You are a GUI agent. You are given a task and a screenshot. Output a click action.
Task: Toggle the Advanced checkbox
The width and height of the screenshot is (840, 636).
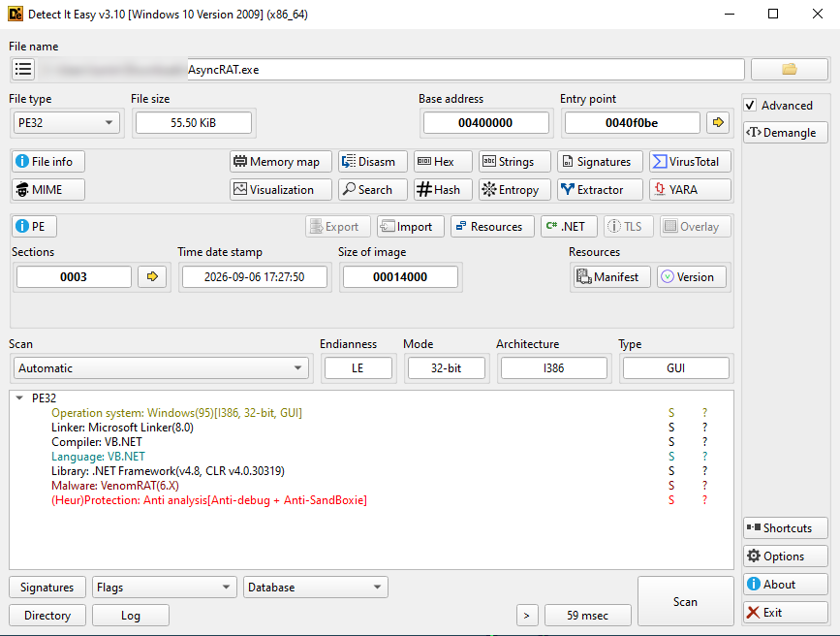click(x=751, y=105)
